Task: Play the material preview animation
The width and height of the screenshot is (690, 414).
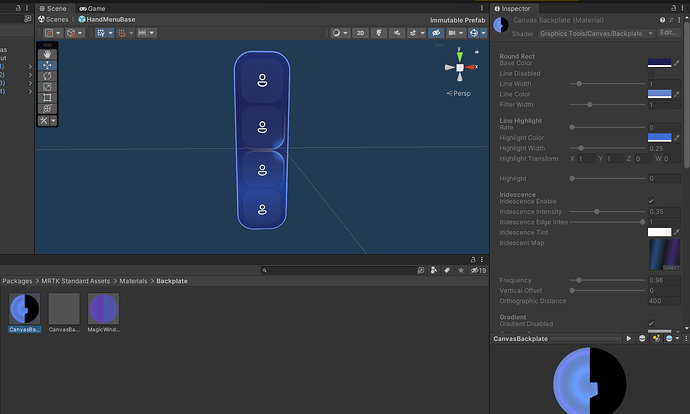Action: click(629, 339)
